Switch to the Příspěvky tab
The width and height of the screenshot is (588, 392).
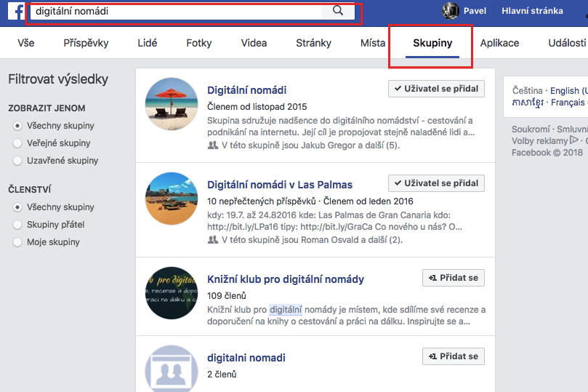click(x=86, y=43)
